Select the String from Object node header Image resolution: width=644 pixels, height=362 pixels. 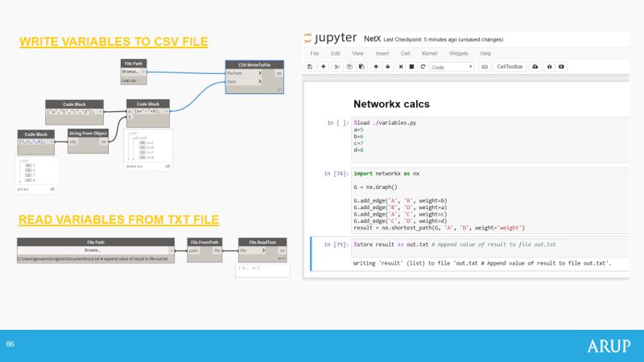tap(88, 134)
